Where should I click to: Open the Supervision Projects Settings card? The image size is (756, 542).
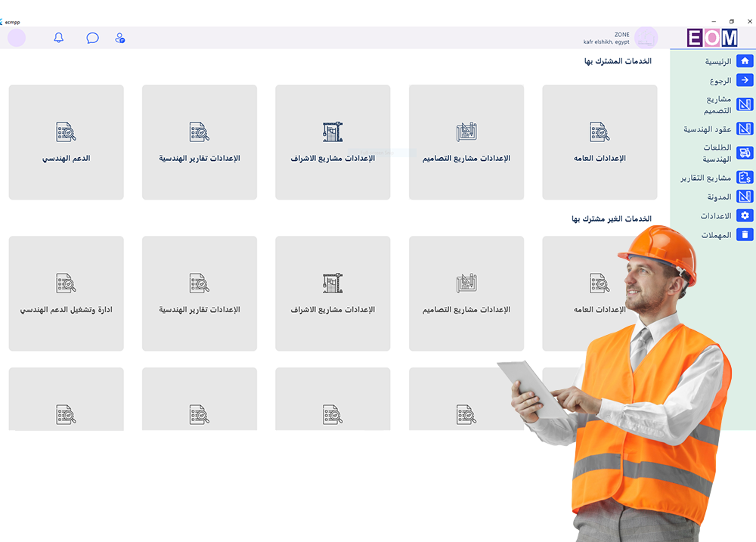[333, 141]
